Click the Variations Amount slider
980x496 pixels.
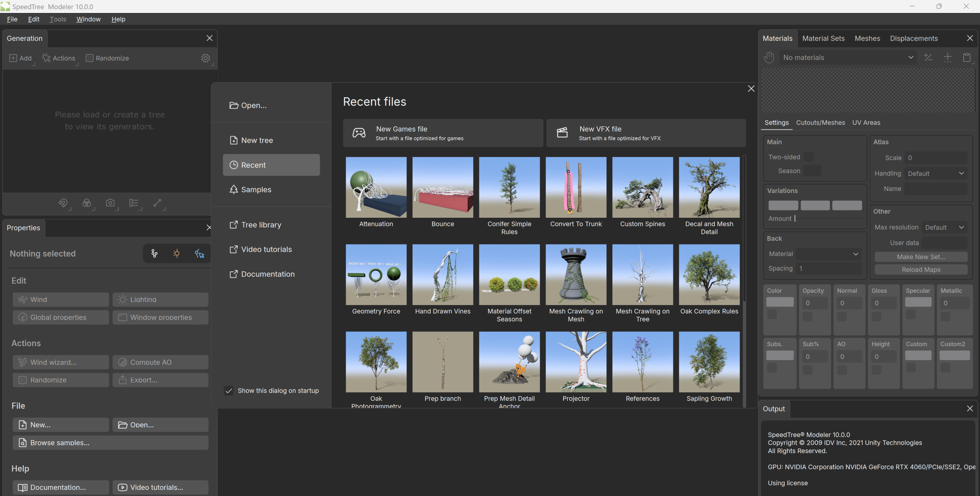(x=828, y=219)
